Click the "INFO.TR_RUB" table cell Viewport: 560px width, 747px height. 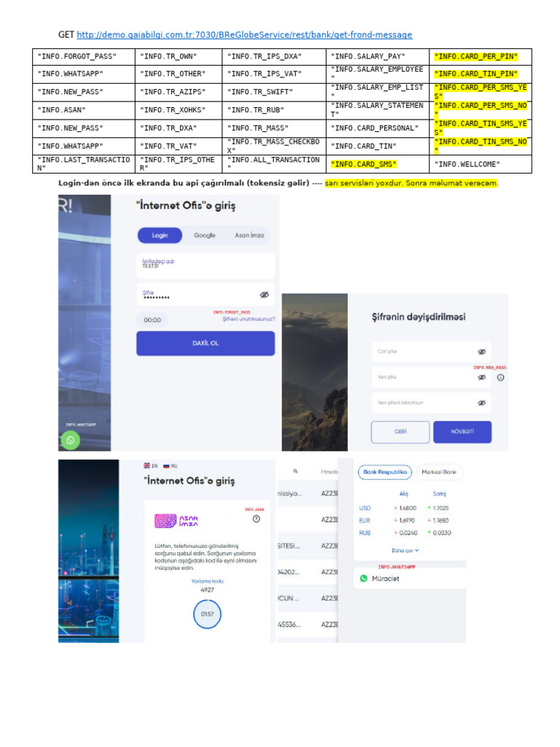274,110
